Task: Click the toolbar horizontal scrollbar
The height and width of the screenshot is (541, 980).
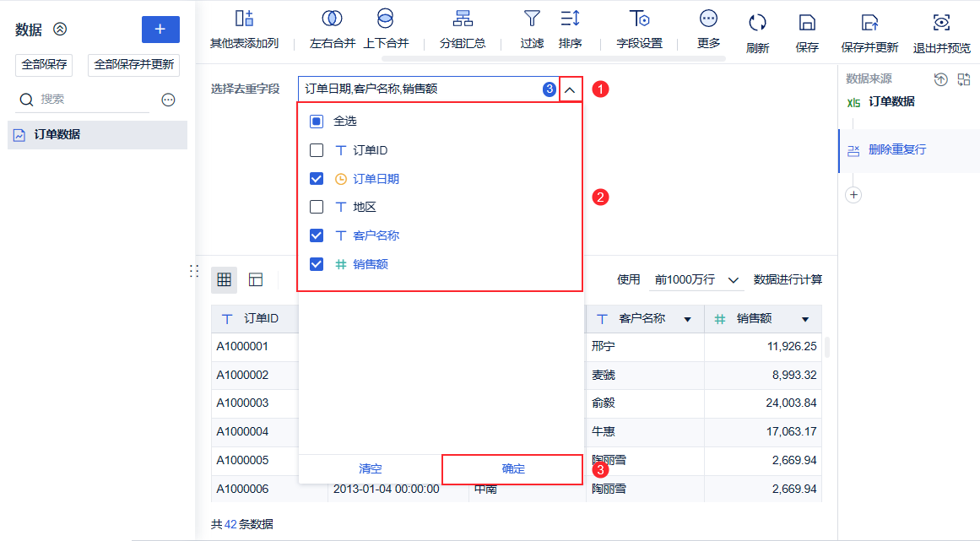Action: (553, 59)
